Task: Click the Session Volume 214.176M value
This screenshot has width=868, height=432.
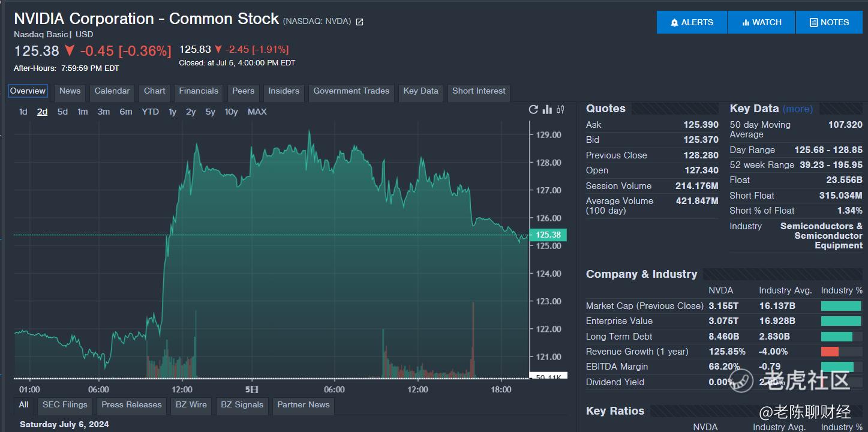Action: tap(697, 186)
